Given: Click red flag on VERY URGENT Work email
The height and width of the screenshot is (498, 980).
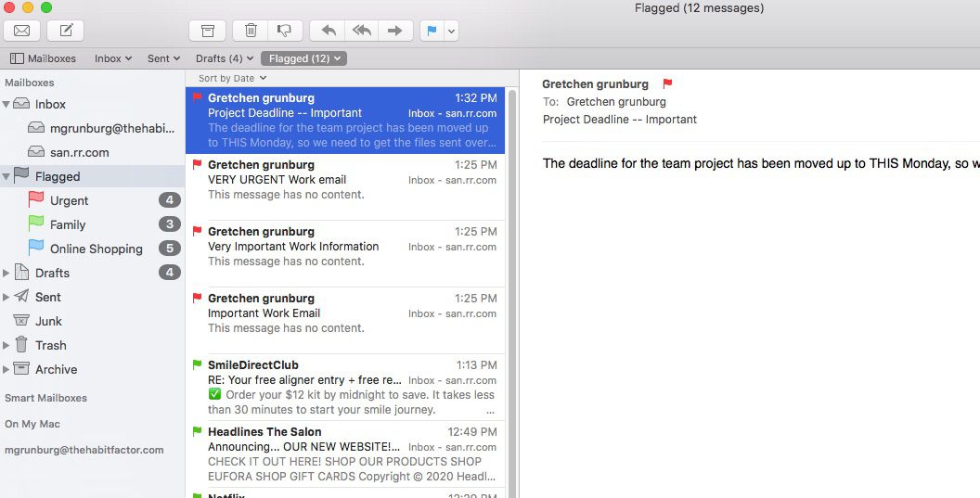Looking at the screenshot, I should 197,164.
